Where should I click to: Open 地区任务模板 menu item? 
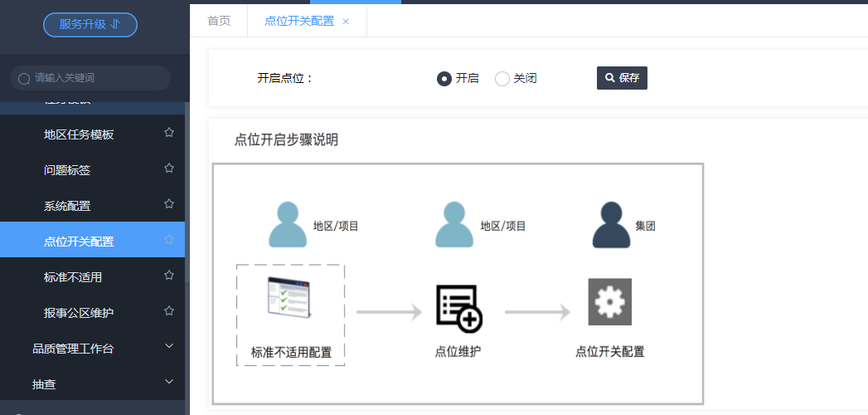click(x=79, y=134)
